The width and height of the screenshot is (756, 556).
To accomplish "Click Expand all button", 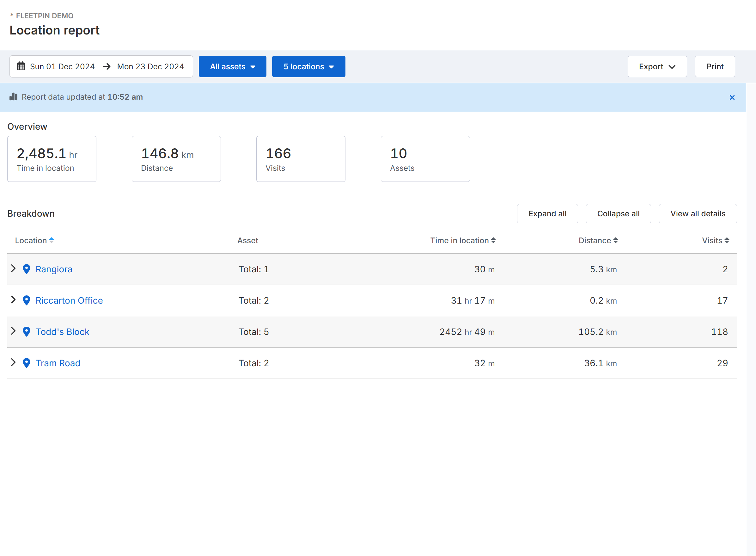I will point(547,214).
